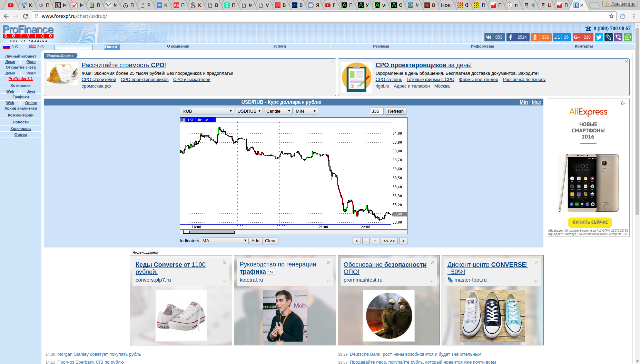The width and height of the screenshot is (640, 364).
Task: Open the 'Информеры' menu
Action: pos(482,46)
